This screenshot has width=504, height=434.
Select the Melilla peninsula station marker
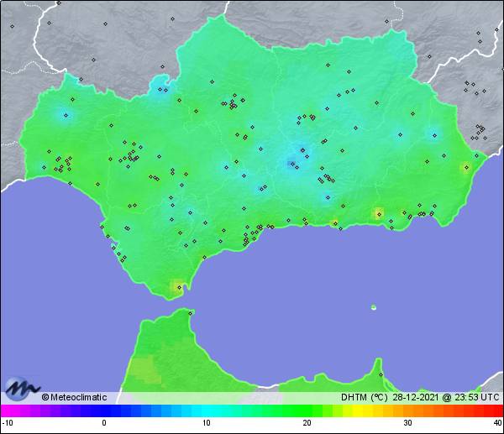coord(381,374)
